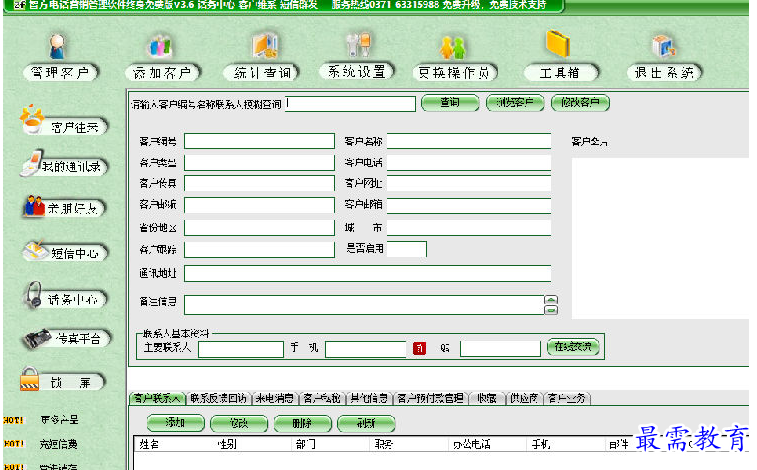Viewport: 757px width, 470px height.
Task: Click the 主要联系人 input field
Action: [x=240, y=349]
